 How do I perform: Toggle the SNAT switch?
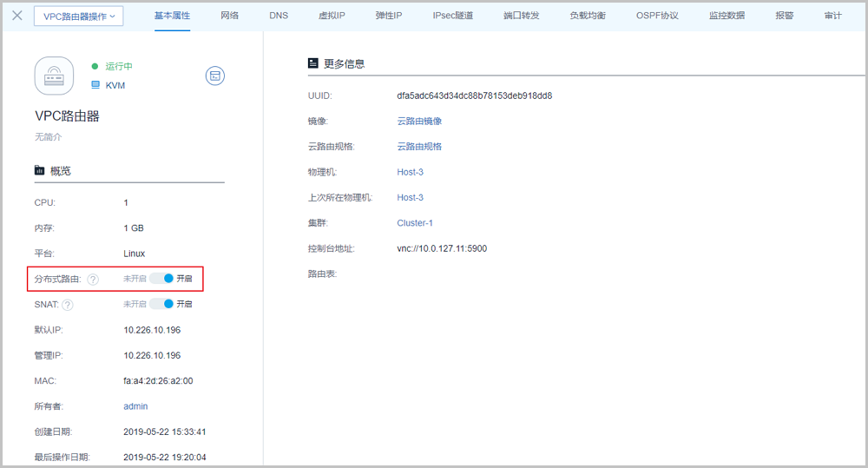(162, 304)
